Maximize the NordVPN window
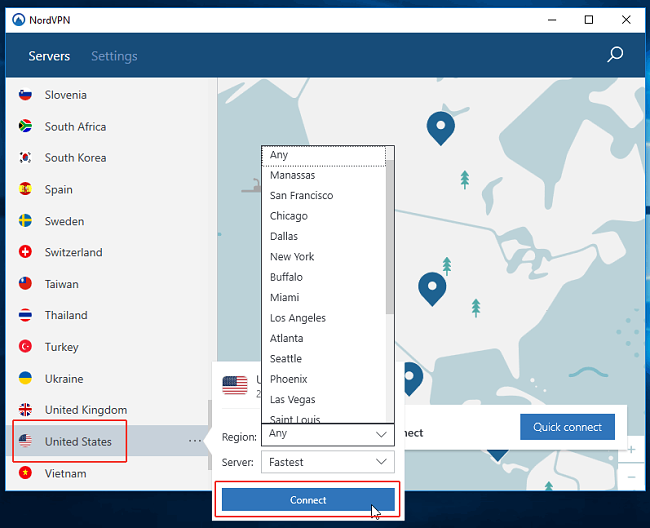 coord(589,19)
